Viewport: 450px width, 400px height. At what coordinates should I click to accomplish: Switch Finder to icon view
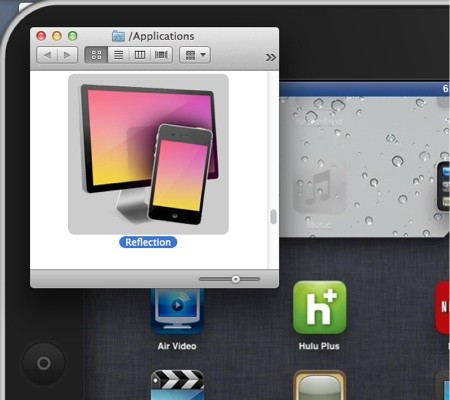point(96,55)
